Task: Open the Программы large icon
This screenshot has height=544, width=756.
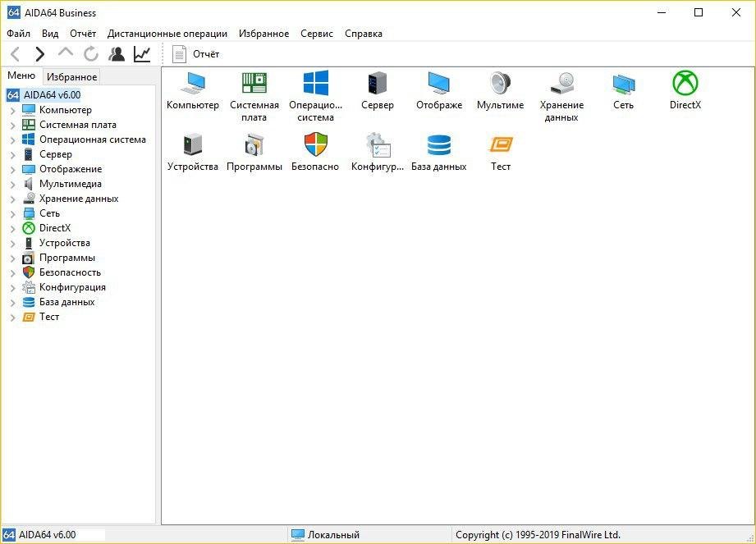Action: coord(254,144)
